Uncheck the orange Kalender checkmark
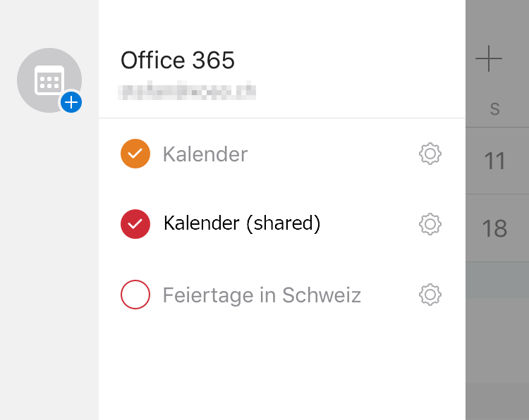The image size is (529, 420). 135,154
